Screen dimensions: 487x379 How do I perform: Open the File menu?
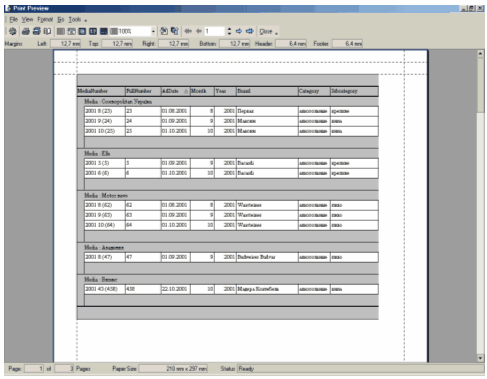click(x=13, y=19)
